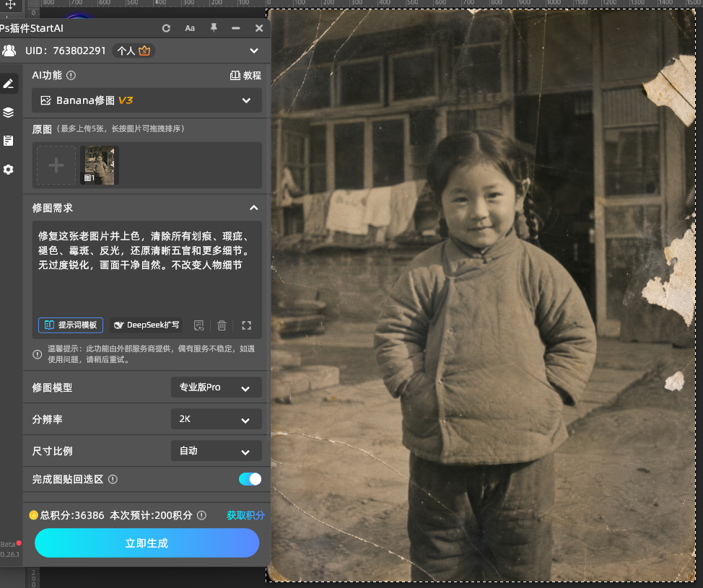The height and width of the screenshot is (588, 703).
Task: Click the refresh icon in StartAI header
Action: [x=166, y=28]
